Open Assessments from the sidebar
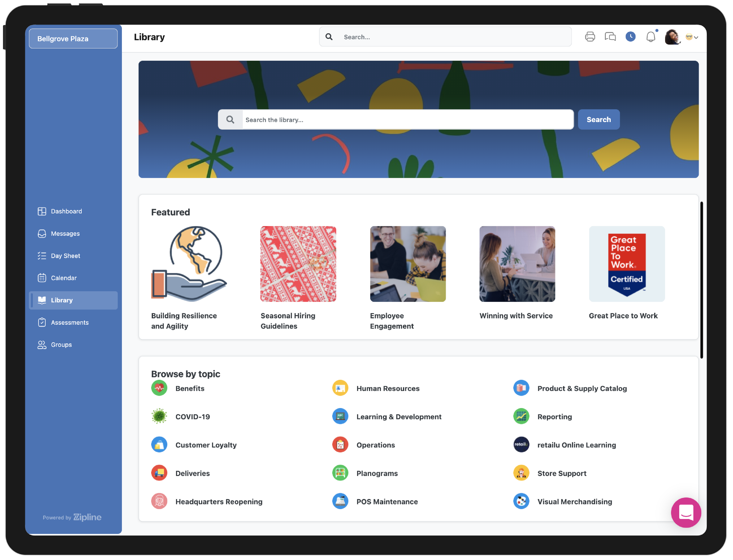Screen dimensions: 733x560 69,322
